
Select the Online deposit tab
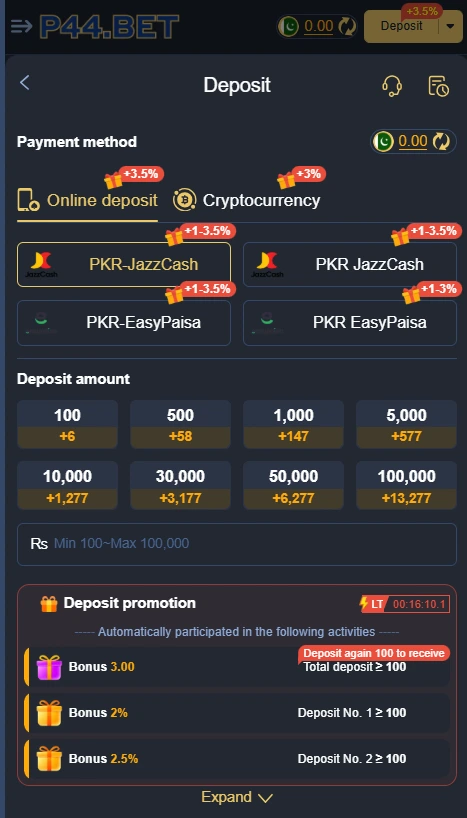coord(87,200)
